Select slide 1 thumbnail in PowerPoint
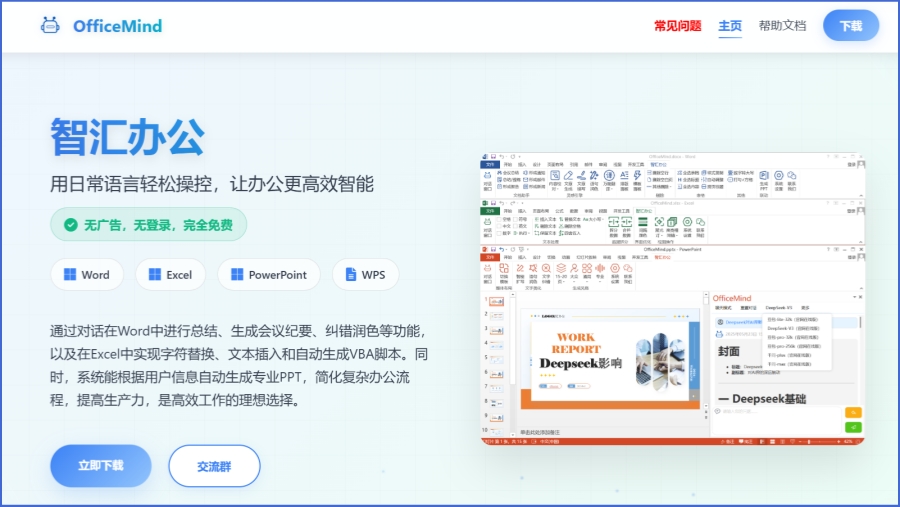The image size is (900, 507). (x=496, y=301)
